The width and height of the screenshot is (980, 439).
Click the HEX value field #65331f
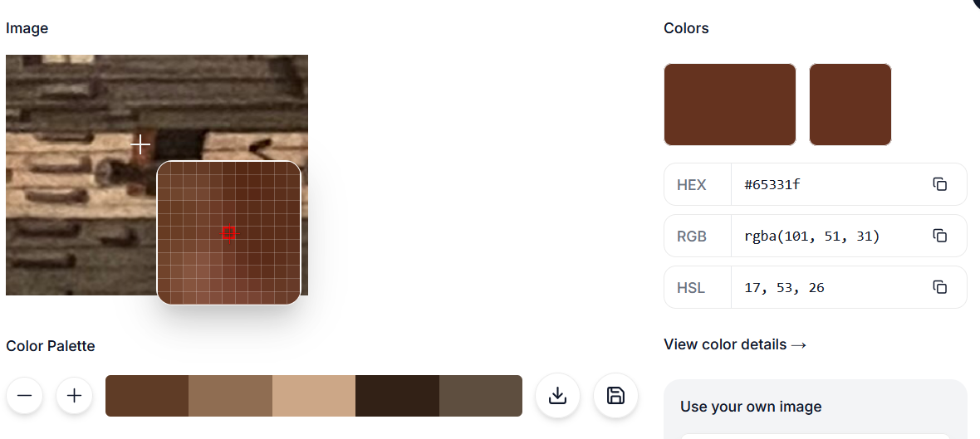point(772,184)
